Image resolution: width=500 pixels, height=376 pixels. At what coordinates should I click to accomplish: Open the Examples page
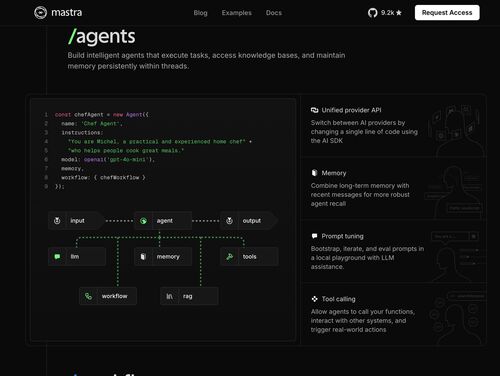click(x=237, y=13)
